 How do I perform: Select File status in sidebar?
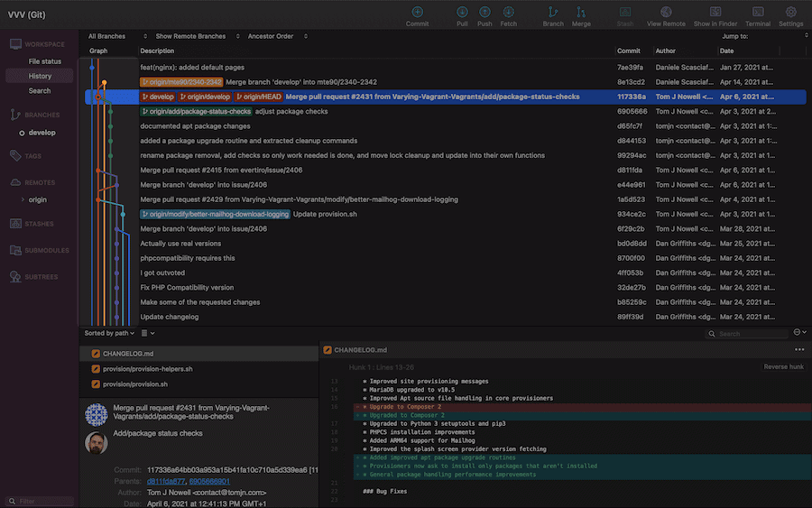(x=45, y=61)
